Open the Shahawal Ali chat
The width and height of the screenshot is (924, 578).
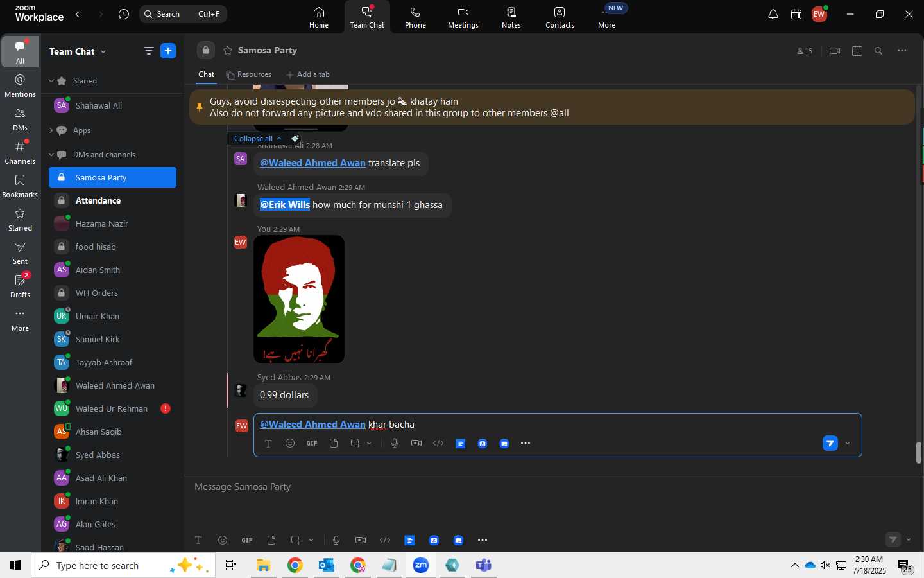[x=112, y=105]
